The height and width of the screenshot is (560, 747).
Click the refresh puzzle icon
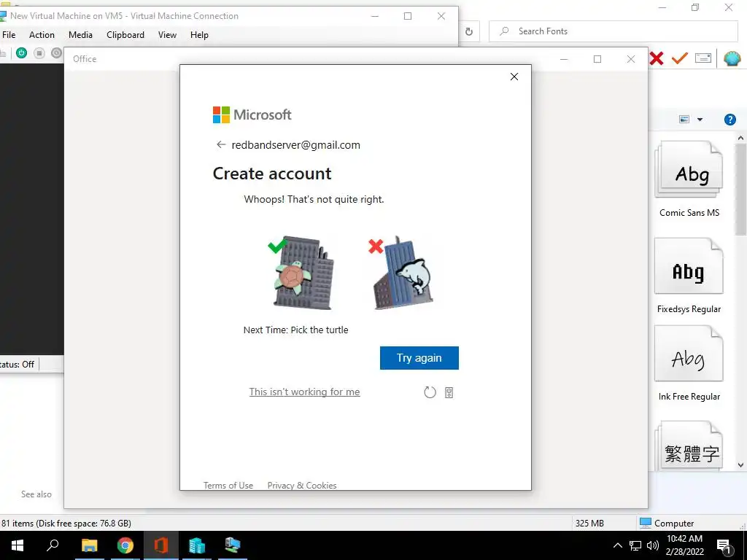(430, 392)
